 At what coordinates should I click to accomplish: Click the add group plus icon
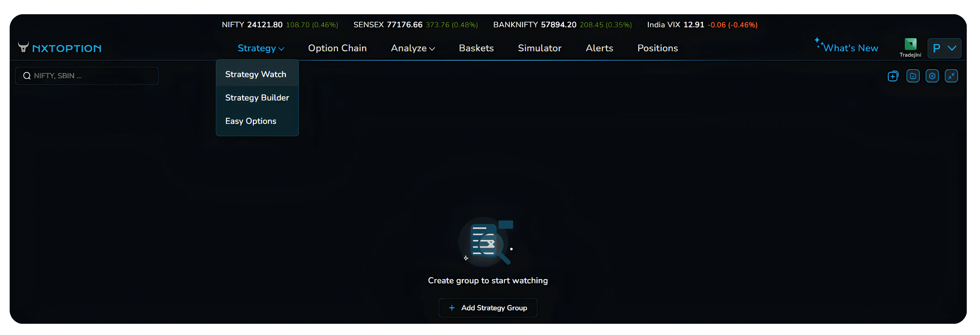[893, 76]
